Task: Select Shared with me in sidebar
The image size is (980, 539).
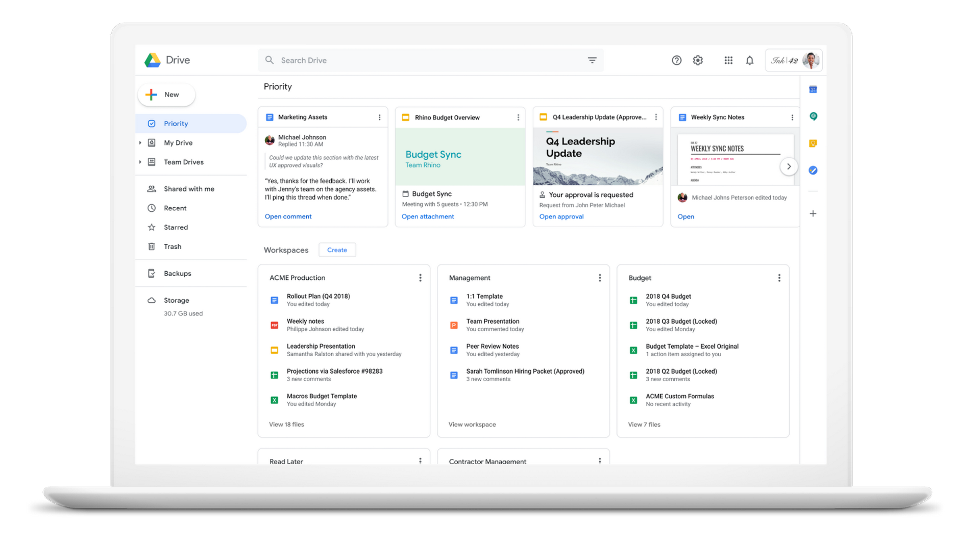Action: (189, 189)
